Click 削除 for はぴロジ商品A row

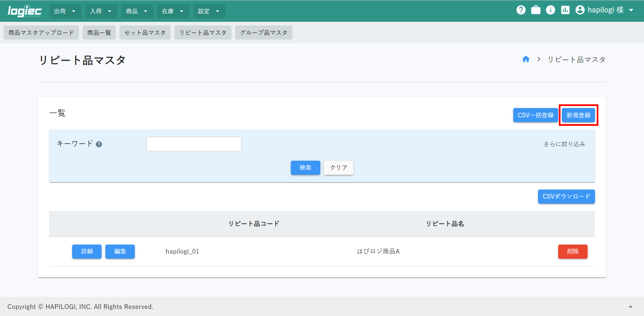click(x=573, y=251)
